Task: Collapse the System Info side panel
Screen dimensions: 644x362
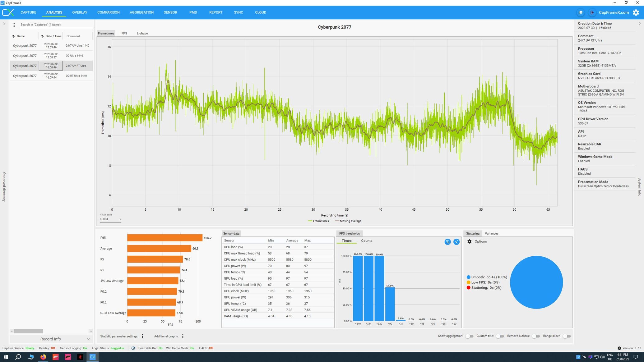Action: [639, 24]
